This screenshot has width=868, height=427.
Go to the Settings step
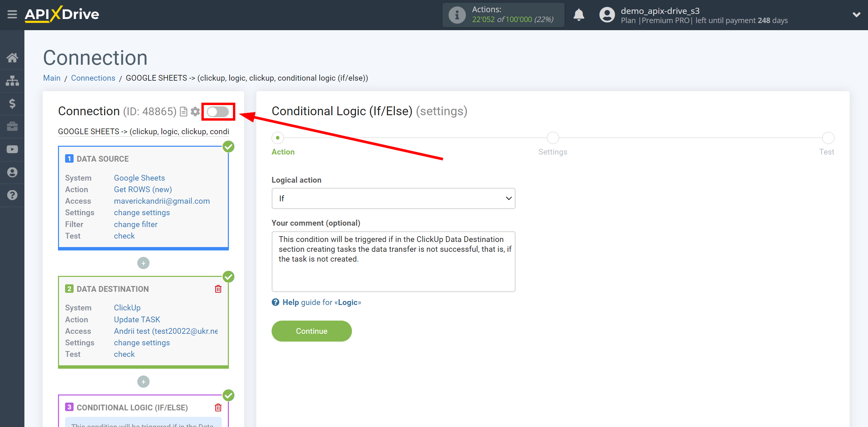point(553,138)
